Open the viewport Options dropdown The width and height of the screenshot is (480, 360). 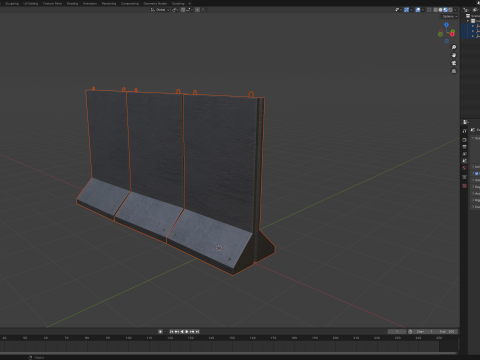point(450,16)
